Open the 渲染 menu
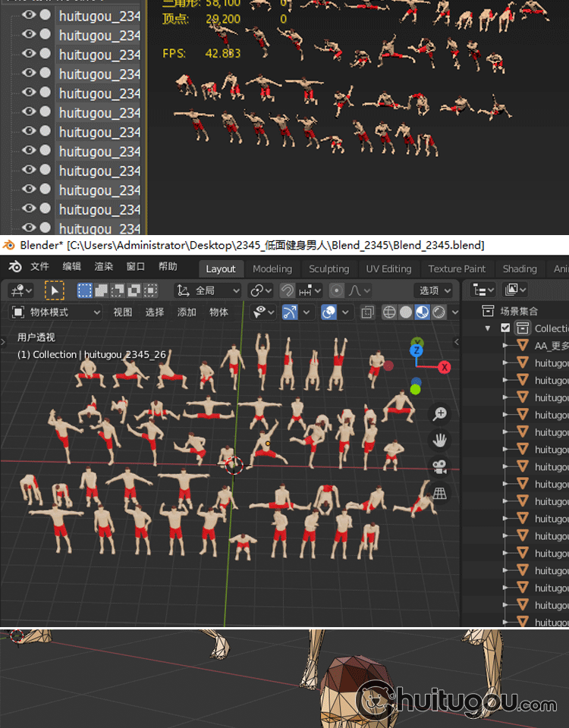Screen dimensions: 569x728 [104, 267]
